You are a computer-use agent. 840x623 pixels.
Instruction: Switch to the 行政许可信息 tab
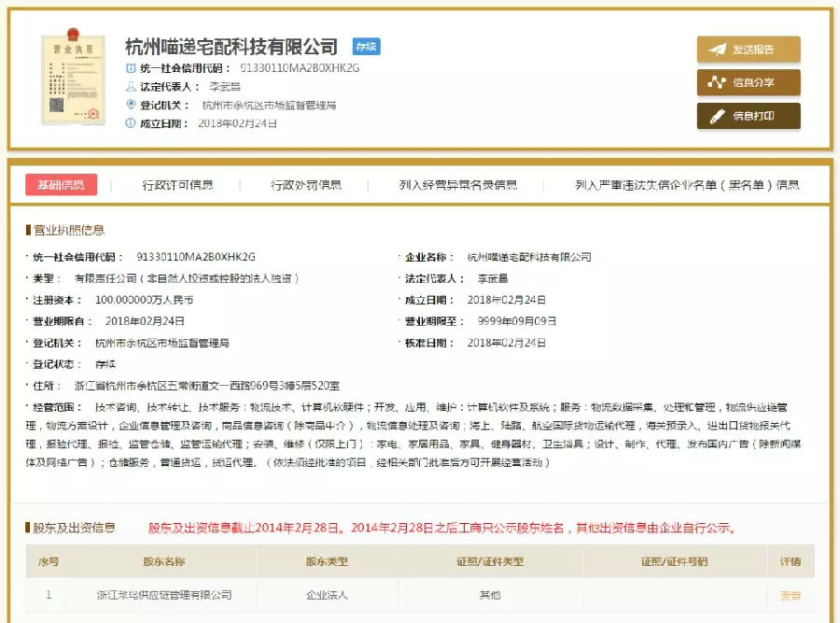click(x=180, y=185)
